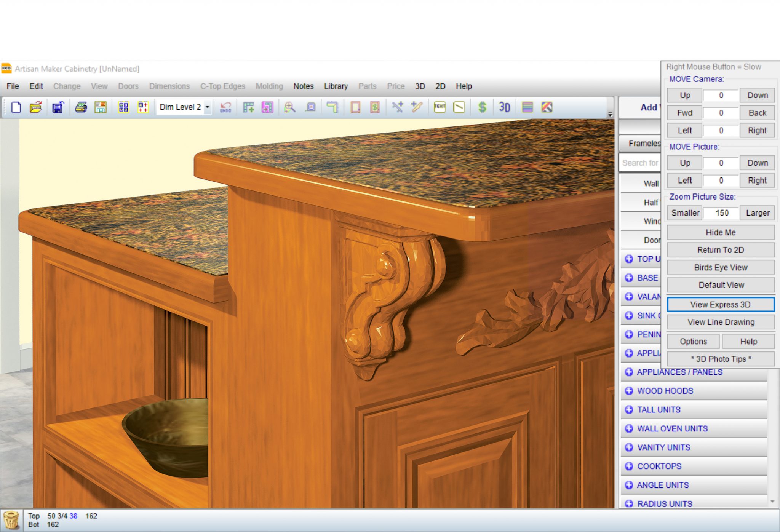Click the zoom fit icon in toolbar
Image resolution: width=780 pixels, height=532 pixels.
[x=291, y=107]
